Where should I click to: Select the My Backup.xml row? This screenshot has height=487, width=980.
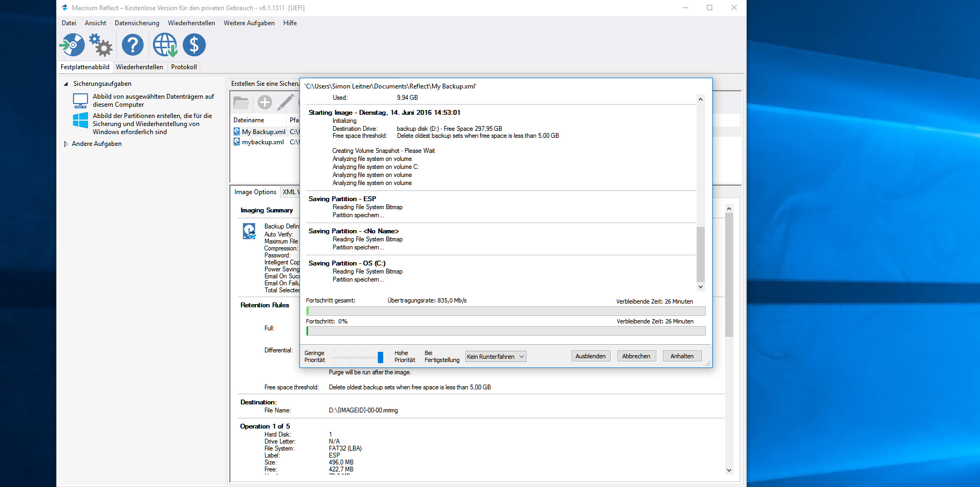coord(266,132)
